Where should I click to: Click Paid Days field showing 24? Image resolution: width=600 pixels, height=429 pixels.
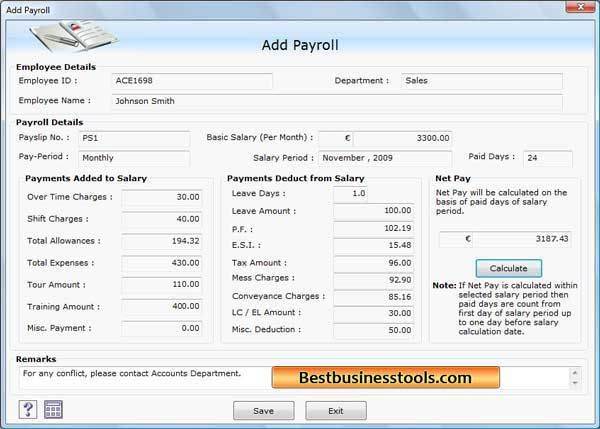(x=548, y=158)
